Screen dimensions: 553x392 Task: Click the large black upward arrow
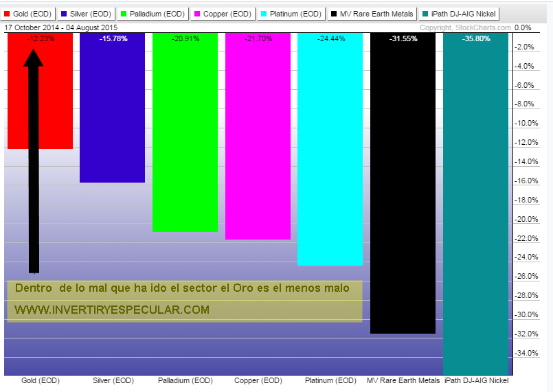(34, 158)
